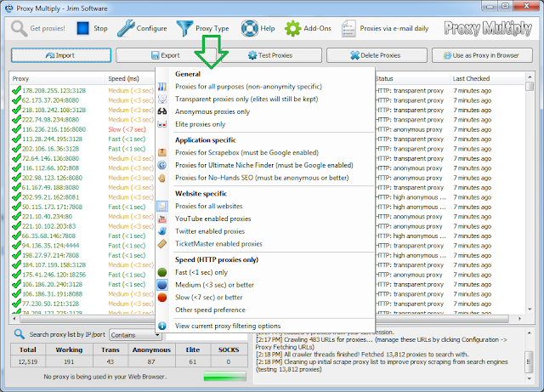Select proxy row 202.99.21.162:8081
Viewport: 544px width, 392px height.
pos(51,197)
